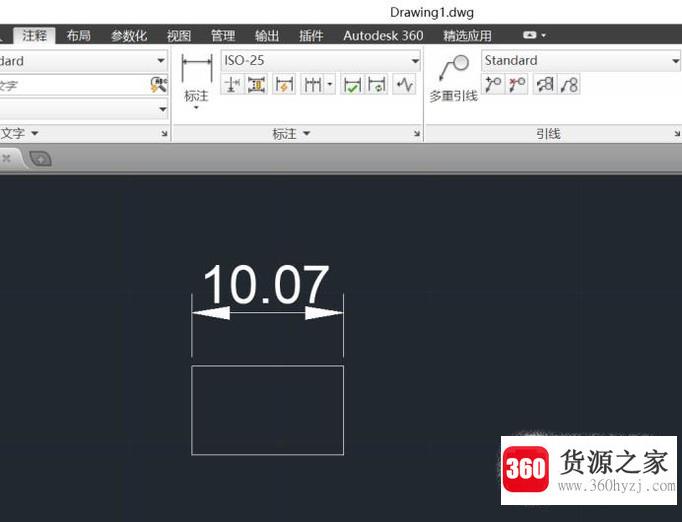
Task: Click the ribbon minimize toggle button
Action: 529,35
